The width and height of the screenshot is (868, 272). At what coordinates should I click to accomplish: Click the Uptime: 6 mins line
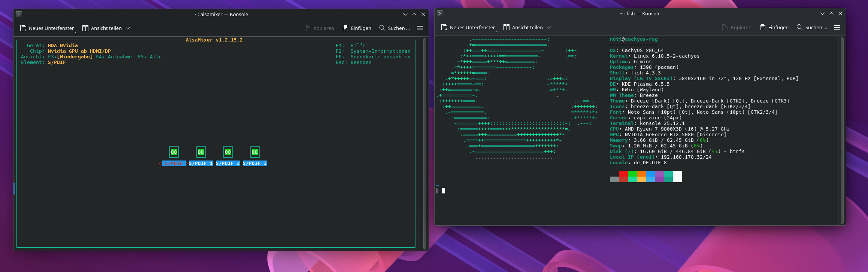point(631,62)
